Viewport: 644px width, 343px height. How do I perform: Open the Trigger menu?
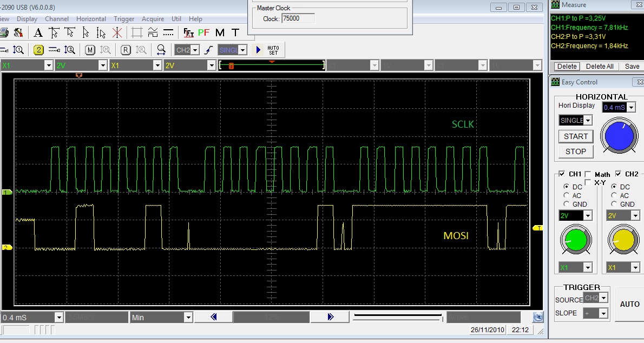[124, 19]
